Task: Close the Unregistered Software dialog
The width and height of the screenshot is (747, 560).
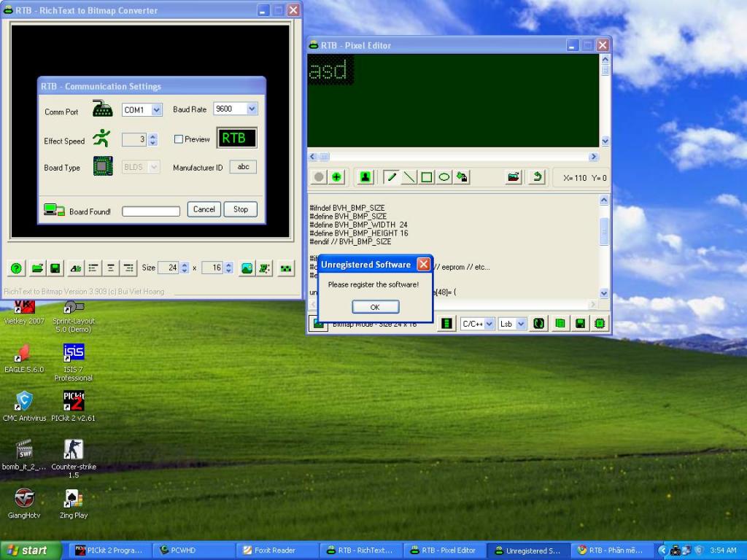Action: pyautogui.click(x=423, y=264)
